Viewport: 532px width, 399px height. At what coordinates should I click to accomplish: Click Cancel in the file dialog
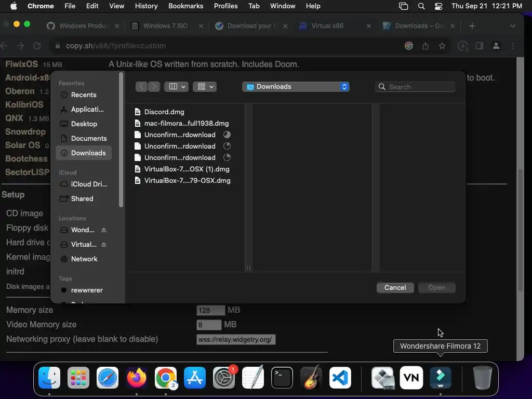pyautogui.click(x=395, y=288)
